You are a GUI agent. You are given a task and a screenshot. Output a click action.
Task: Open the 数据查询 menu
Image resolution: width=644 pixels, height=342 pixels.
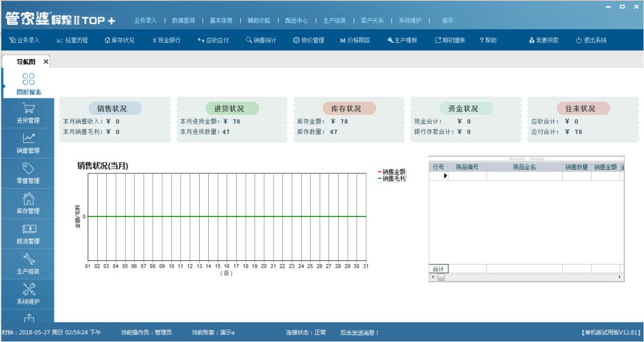click(183, 20)
